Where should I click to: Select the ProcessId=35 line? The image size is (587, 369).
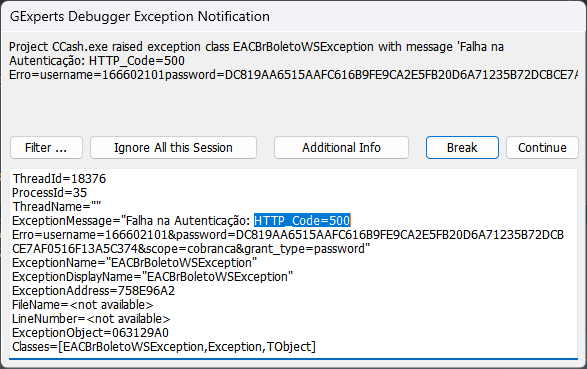(x=49, y=192)
